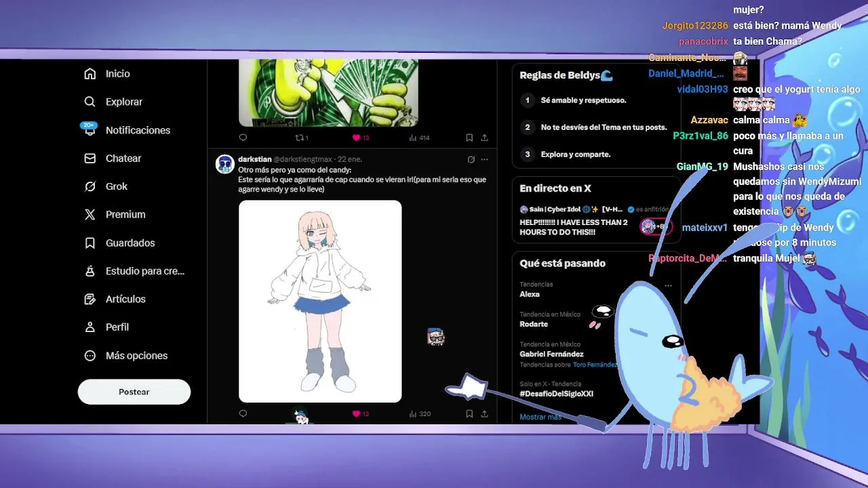The width and height of the screenshot is (868, 488).
Task: Open @darkstiengtmax handle link
Action: tap(302, 159)
